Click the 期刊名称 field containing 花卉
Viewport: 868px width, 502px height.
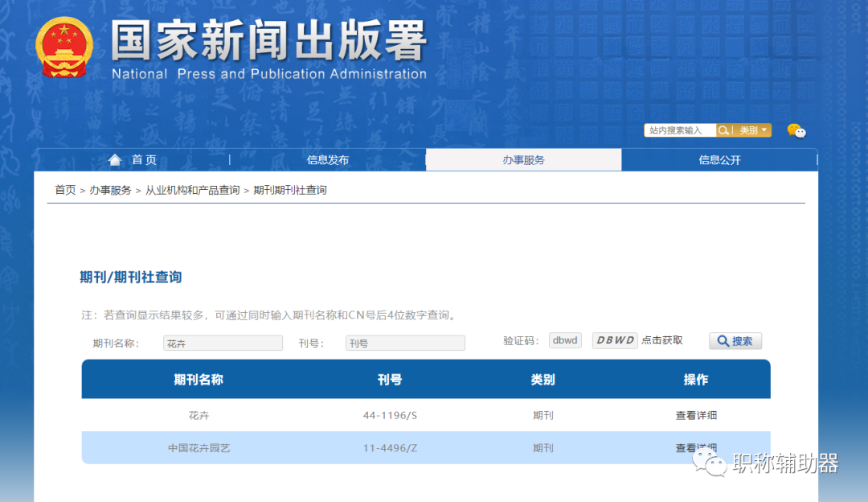pyautogui.click(x=223, y=343)
